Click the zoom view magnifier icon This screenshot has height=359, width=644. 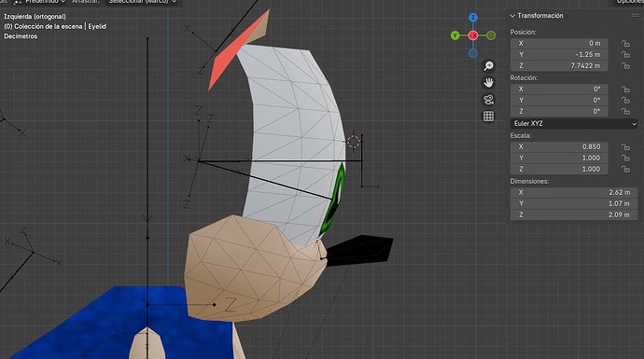click(488, 65)
